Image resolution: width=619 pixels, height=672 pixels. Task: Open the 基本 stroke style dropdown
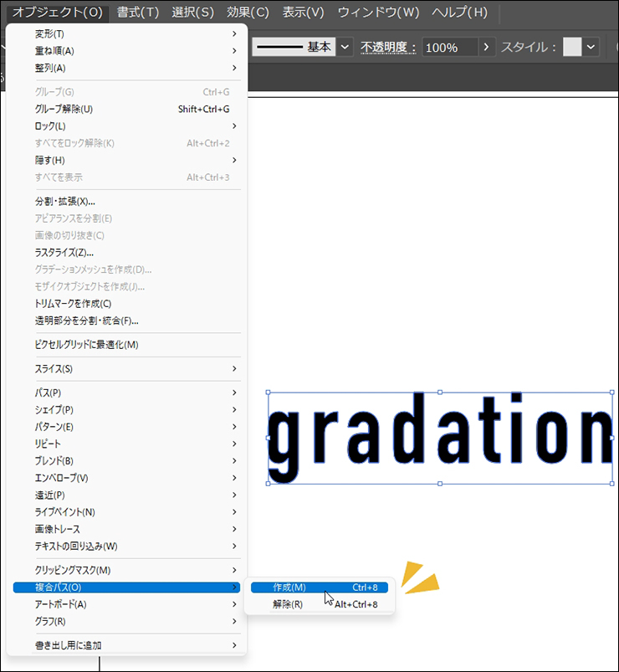click(x=345, y=48)
